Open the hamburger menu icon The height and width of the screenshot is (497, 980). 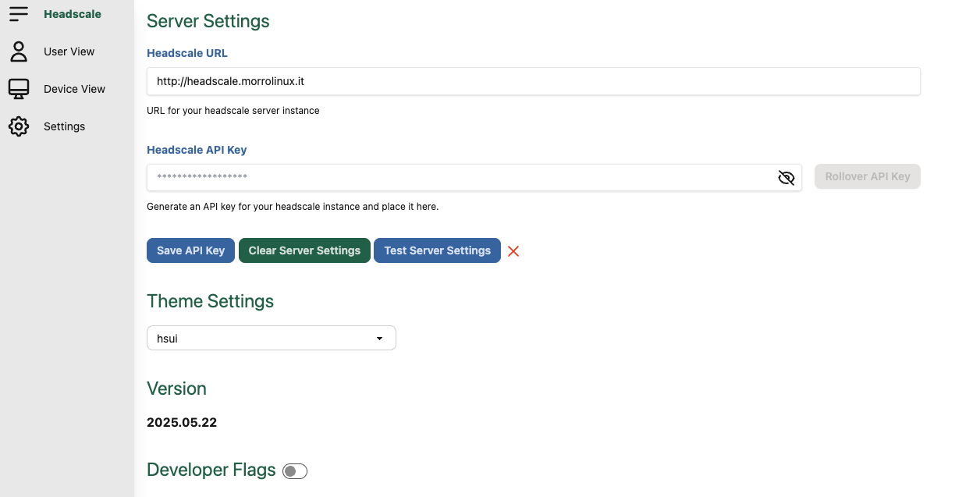tap(19, 13)
